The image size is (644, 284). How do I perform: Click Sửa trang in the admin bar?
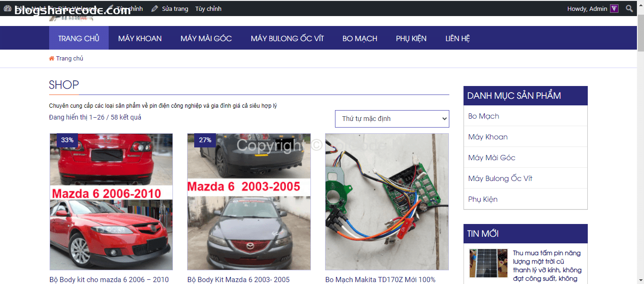coord(175,9)
